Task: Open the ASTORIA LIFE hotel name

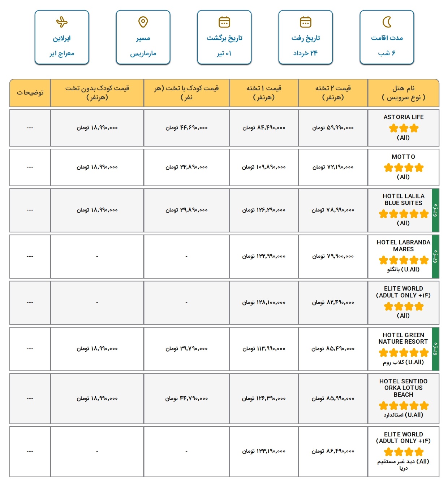Action: click(x=404, y=117)
